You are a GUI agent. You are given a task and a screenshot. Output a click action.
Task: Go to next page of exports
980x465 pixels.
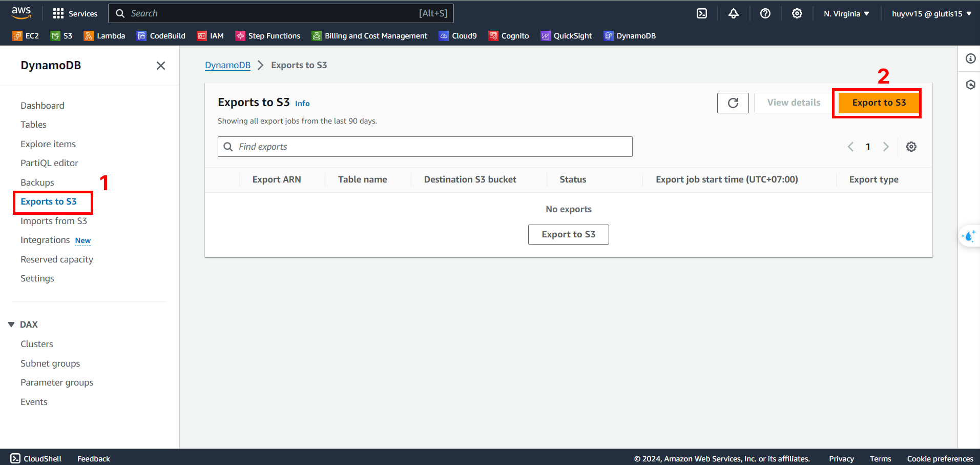[x=886, y=147]
